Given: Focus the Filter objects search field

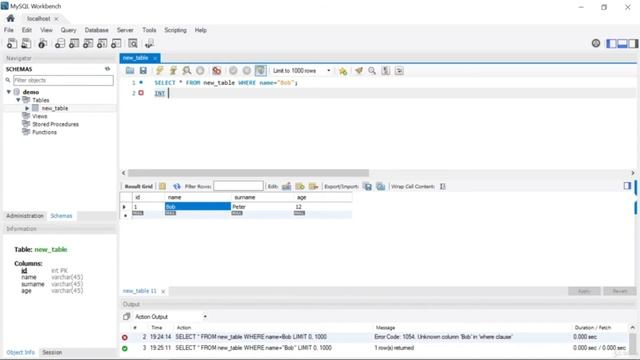Looking at the screenshot, I should 63,80.
